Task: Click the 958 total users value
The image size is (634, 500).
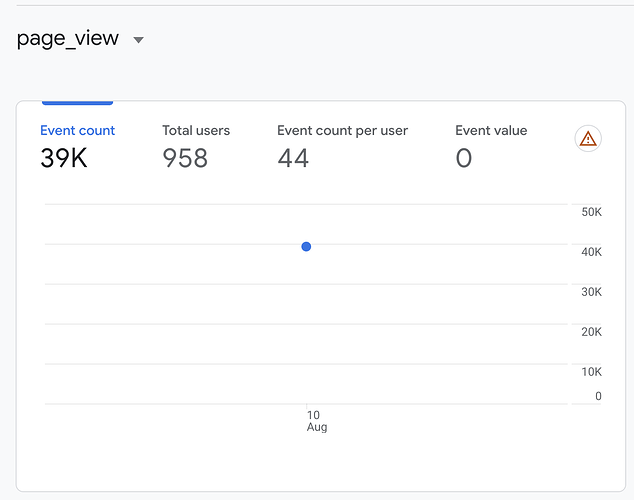Action: (185, 158)
